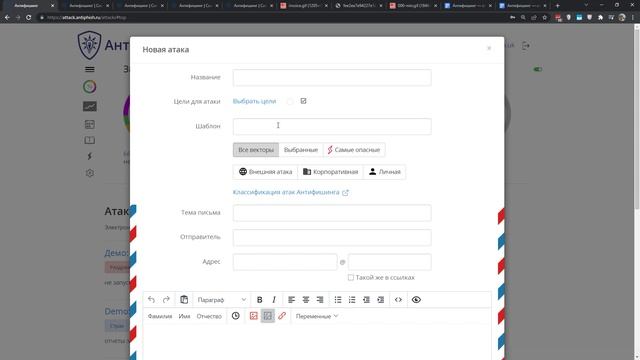
Task: Open the hamburger menu in the sidebar
Action: click(89, 69)
